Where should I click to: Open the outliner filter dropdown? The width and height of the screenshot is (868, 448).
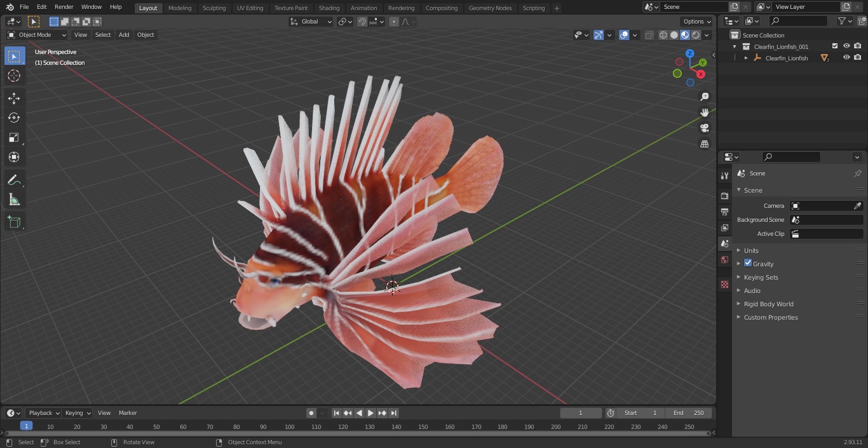click(x=844, y=21)
